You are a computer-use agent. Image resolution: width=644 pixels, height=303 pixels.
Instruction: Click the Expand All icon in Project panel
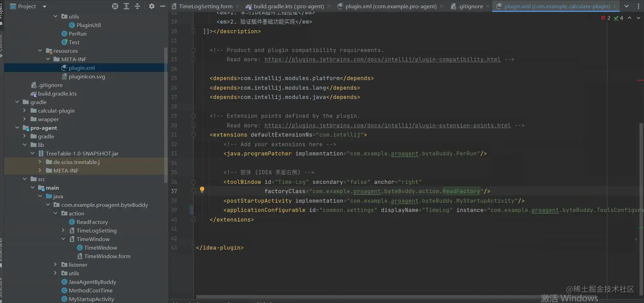pos(126,6)
